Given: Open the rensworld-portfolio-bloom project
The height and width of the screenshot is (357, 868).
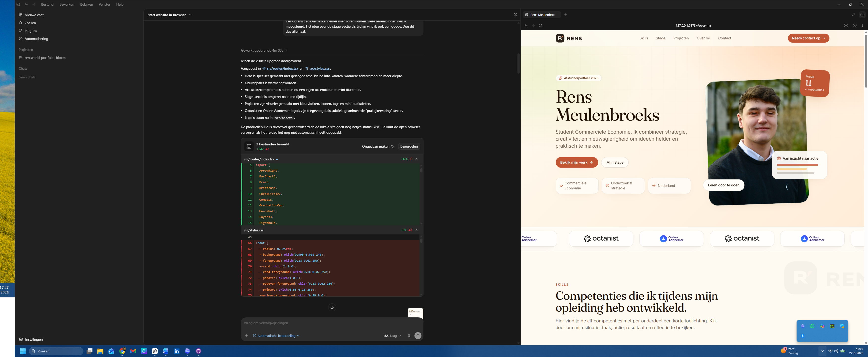Looking at the screenshot, I should (42, 58).
